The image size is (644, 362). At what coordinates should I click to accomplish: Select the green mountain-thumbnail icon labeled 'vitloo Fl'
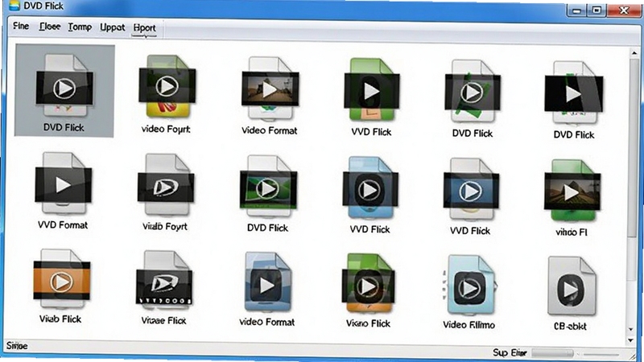(572, 191)
